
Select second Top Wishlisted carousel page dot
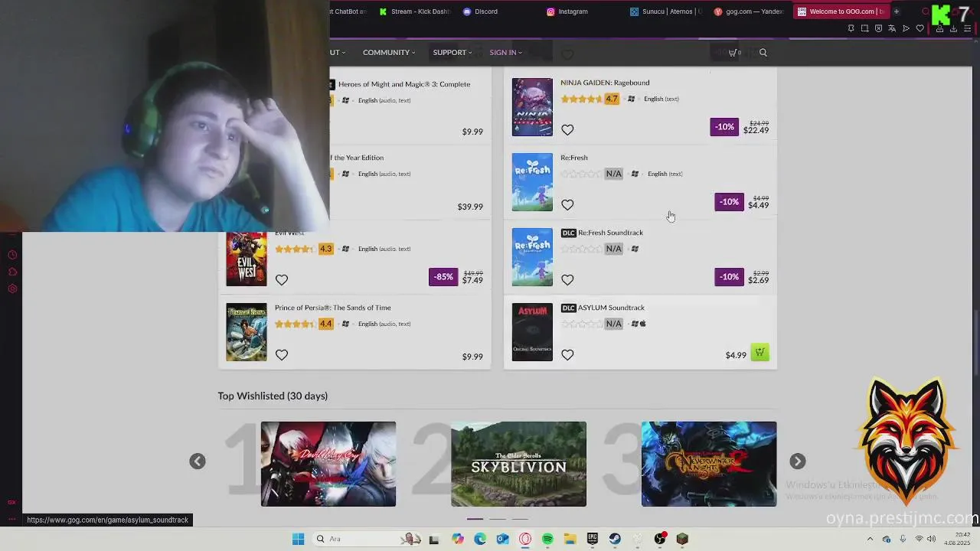pyautogui.click(x=498, y=519)
